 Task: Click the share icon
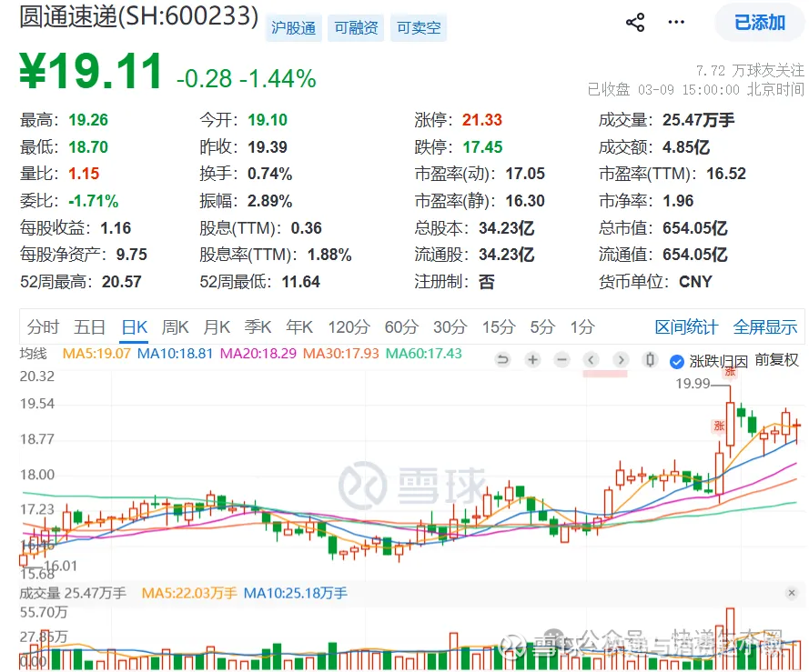click(635, 22)
